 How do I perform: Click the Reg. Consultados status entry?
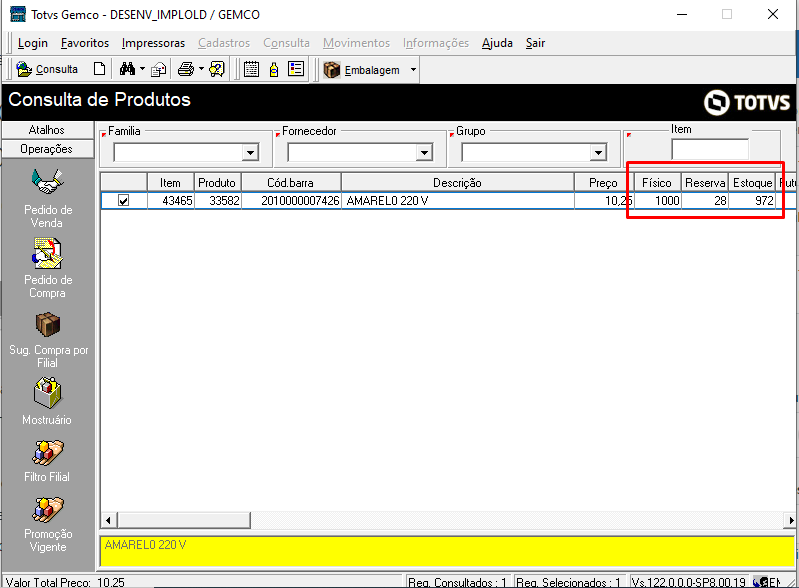[458, 582]
